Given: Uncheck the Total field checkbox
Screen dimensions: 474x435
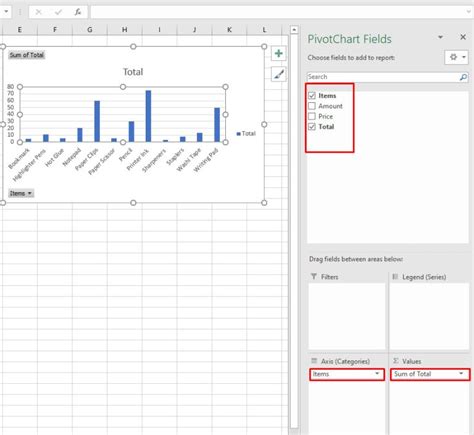Looking at the screenshot, I should [312, 127].
